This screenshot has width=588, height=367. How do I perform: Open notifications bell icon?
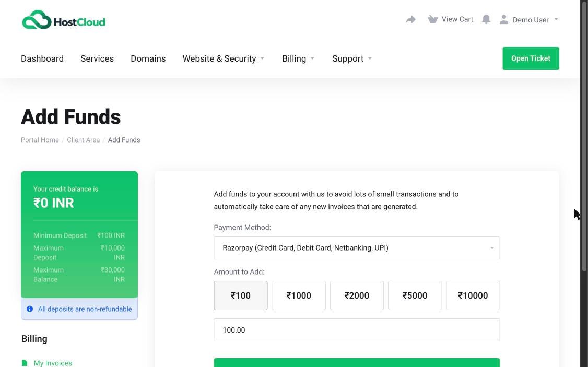coord(486,19)
